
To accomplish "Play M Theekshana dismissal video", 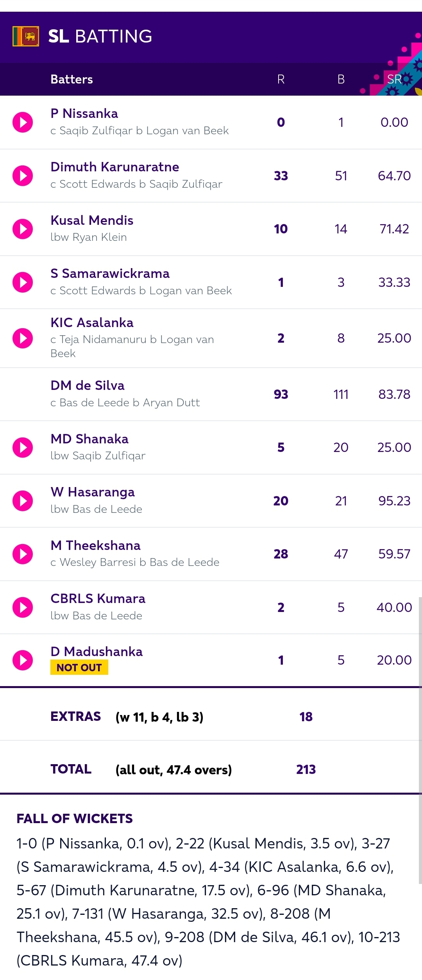I will point(23,554).
